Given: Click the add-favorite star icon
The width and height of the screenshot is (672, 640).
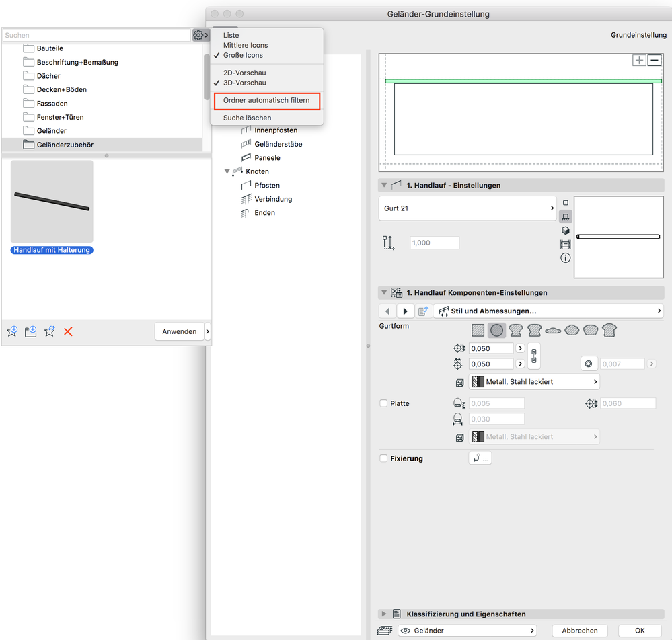Looking at the screenshot, I should (12, 331).
